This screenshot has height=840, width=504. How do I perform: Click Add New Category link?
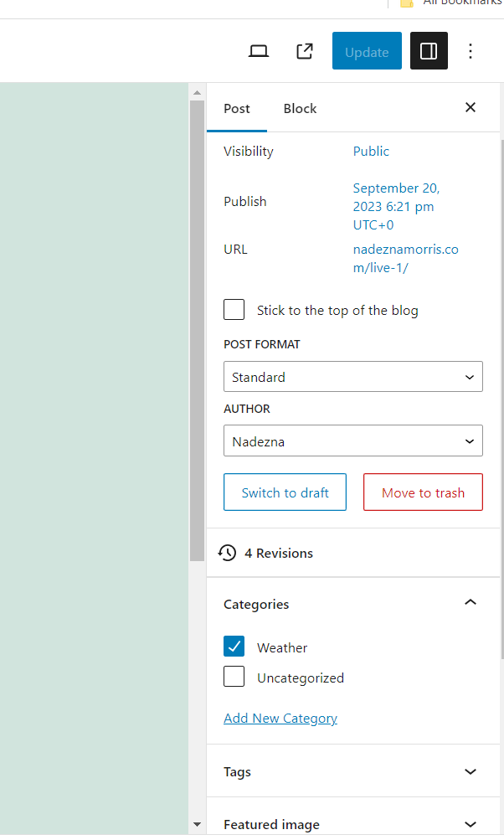point(280,719)
